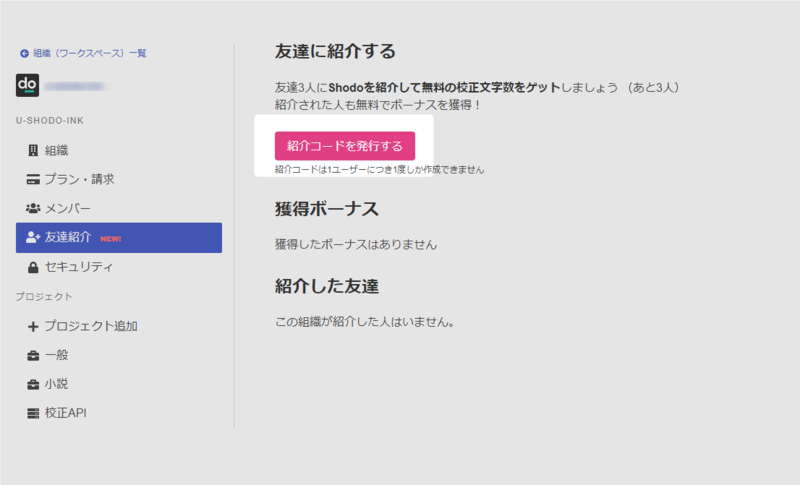800x485 pixels.
Task: Click the U-SHODO-INK section label
Action: (x=49, y=121)
